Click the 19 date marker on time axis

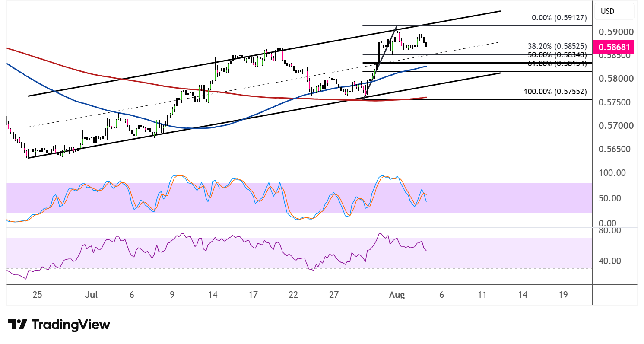click(563, 295)
